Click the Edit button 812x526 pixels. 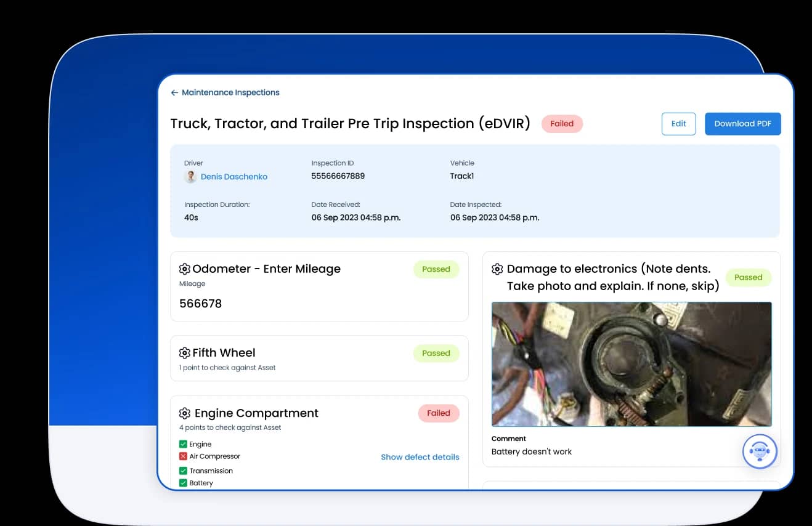678,124
